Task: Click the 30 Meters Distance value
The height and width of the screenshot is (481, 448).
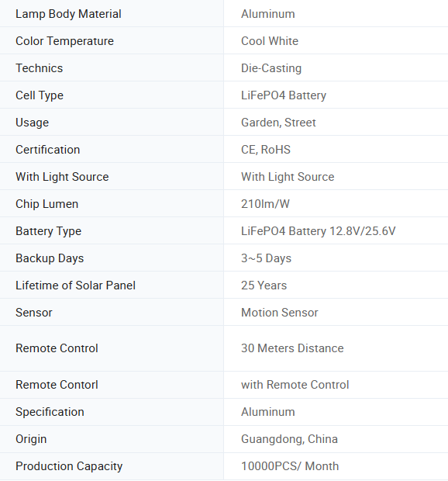Action: (292, 348)
